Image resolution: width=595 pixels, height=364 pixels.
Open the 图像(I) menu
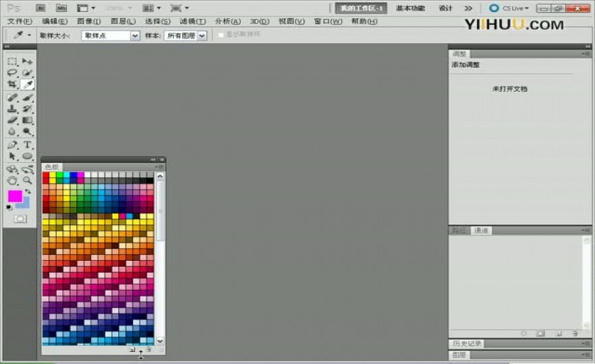coord(89,22)
